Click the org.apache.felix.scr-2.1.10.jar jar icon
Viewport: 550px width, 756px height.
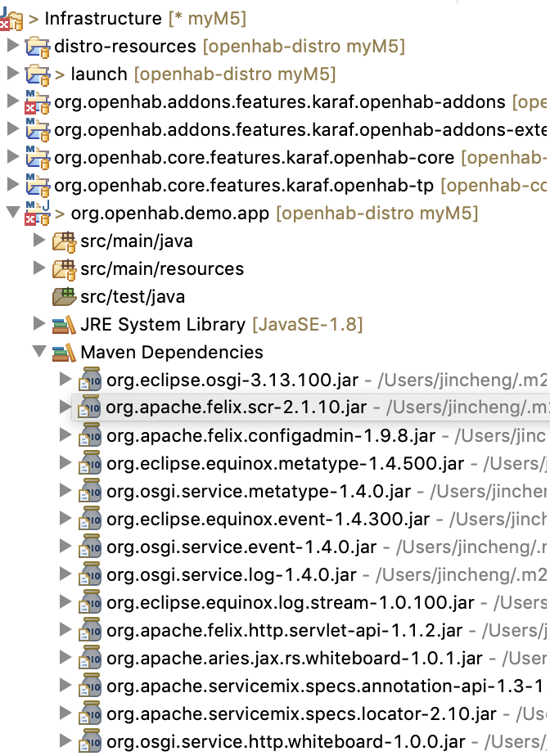pos(90,407)
